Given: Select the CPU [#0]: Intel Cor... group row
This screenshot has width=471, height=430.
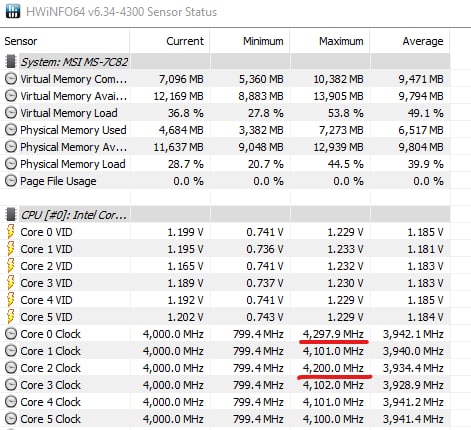Looking at the screenshot, I should point(225,215).
